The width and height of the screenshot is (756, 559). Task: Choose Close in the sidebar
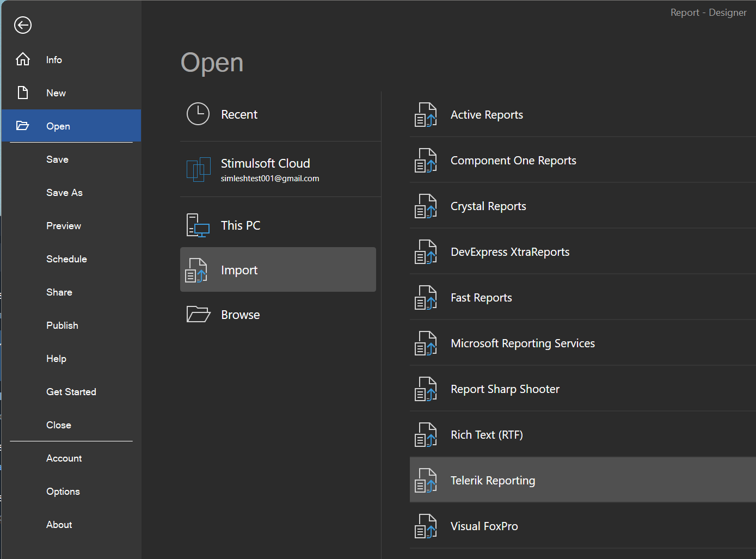(71, 425)
